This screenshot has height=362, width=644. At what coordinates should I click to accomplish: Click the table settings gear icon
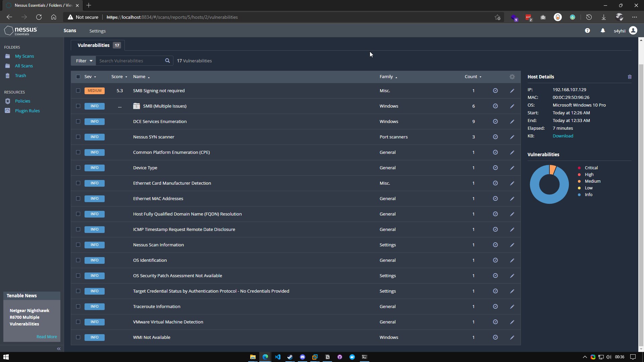(x=512, y=77)
